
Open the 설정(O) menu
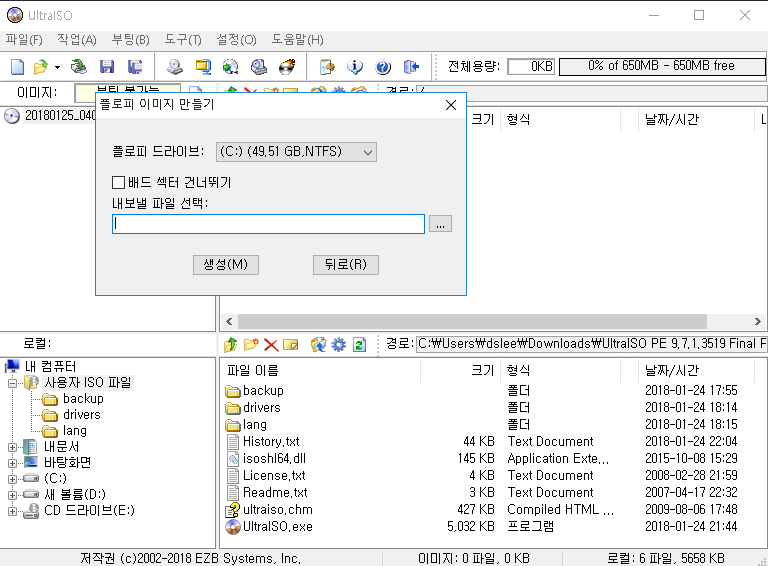coord(237,40)
